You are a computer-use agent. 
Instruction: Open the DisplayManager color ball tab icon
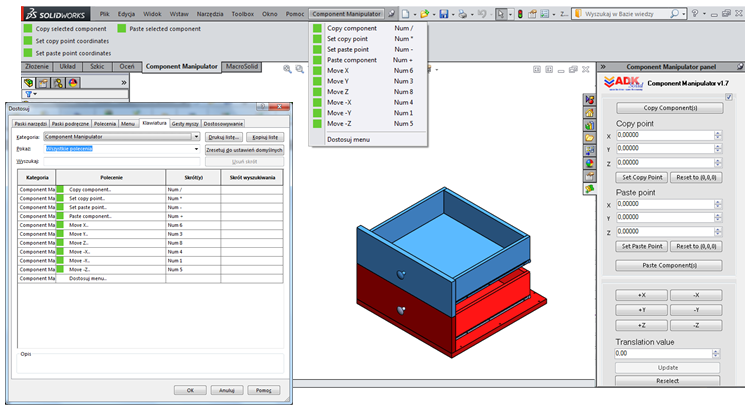click(x=73, y=83)
